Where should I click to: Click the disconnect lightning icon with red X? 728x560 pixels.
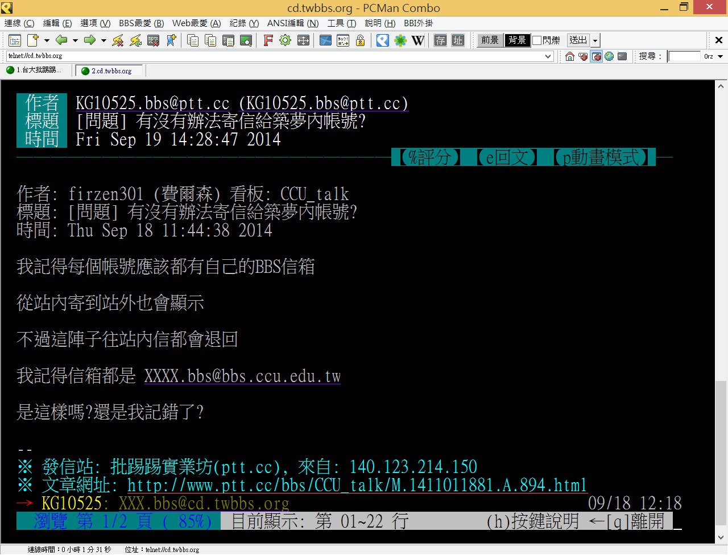tap(118, 40)
